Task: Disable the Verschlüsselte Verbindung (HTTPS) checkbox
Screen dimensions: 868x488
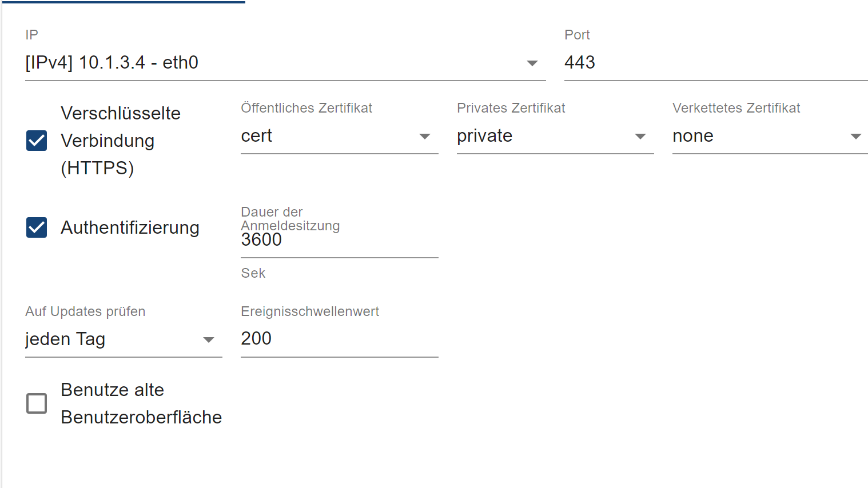Action: click(x=36, y=141)
